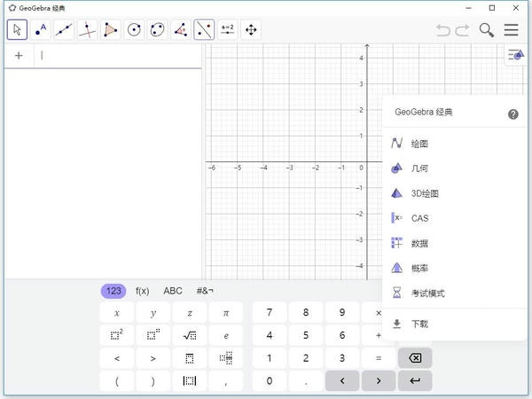Click the Undo arrow

pos(442,30)
